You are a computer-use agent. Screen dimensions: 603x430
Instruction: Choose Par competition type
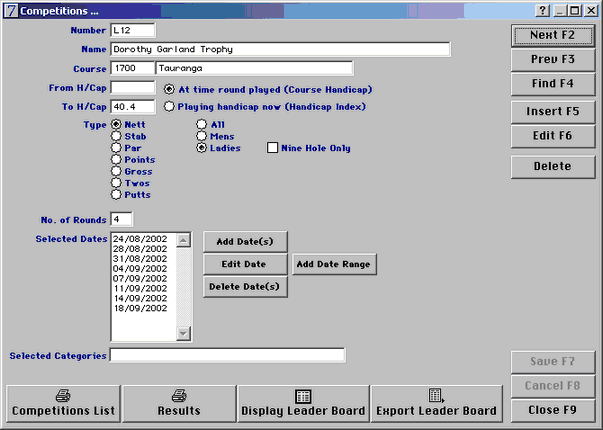[x=116, y=148]
